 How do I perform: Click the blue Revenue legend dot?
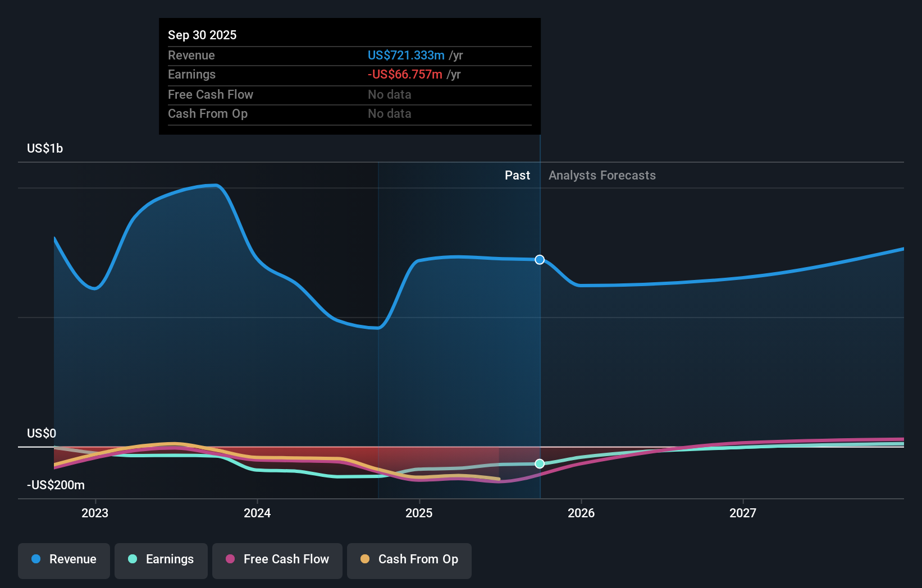(36, 559)
